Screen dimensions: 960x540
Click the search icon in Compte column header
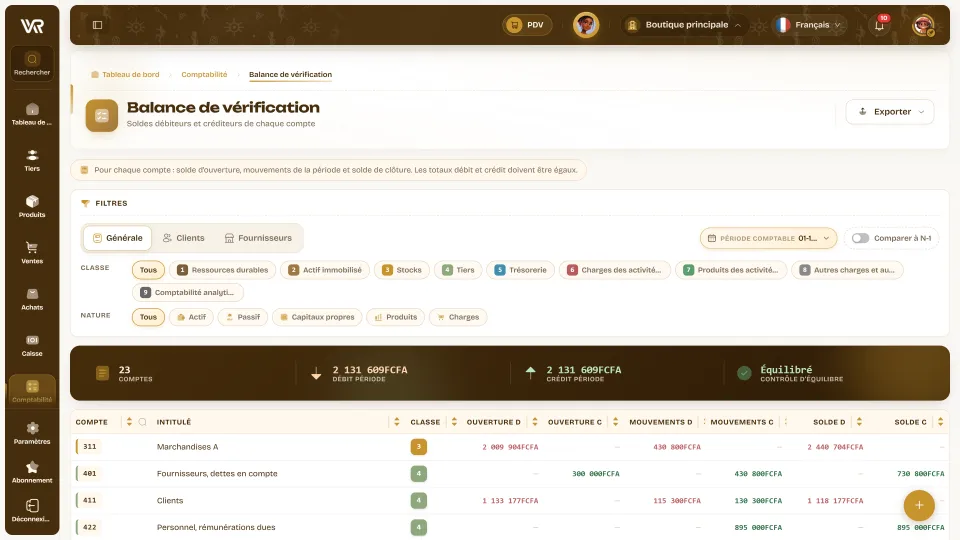(x=143, y=422)
